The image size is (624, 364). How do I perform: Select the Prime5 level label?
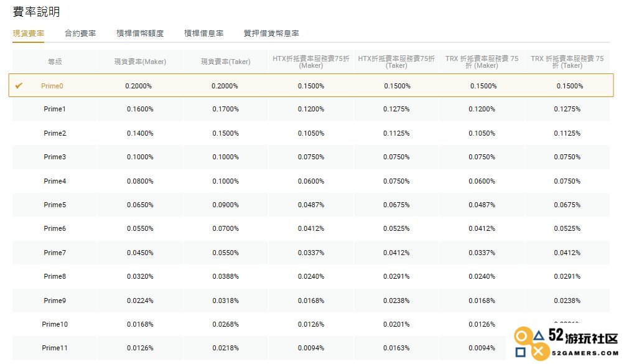tap(55, 205)
